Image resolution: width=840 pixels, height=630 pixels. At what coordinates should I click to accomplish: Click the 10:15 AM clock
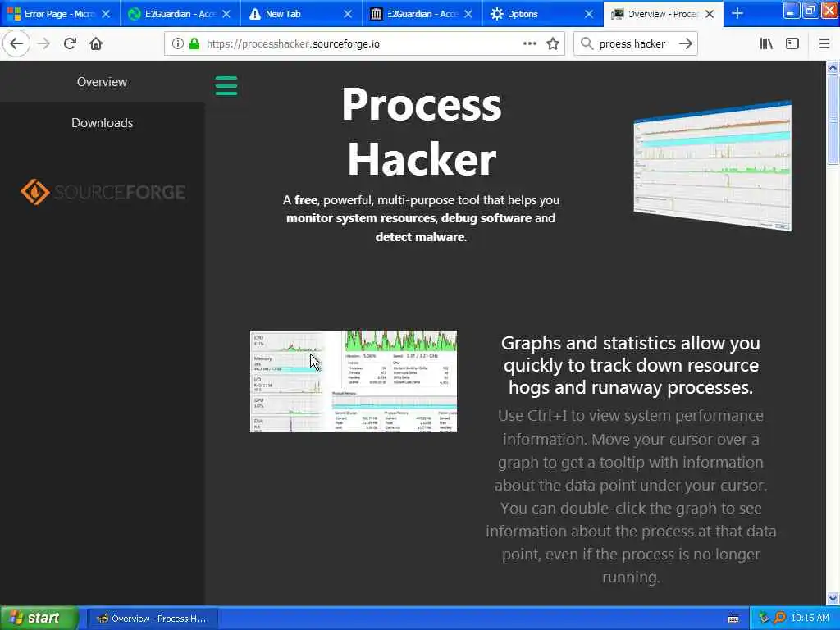810,618
